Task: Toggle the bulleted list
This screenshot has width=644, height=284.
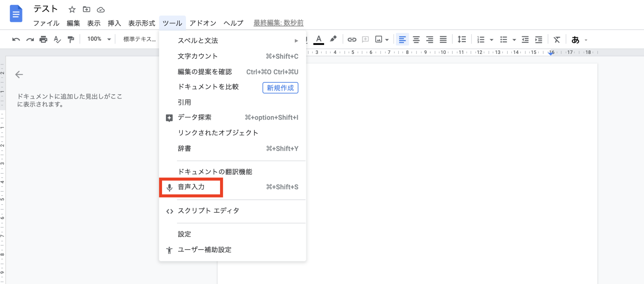Action: (504, 39)
